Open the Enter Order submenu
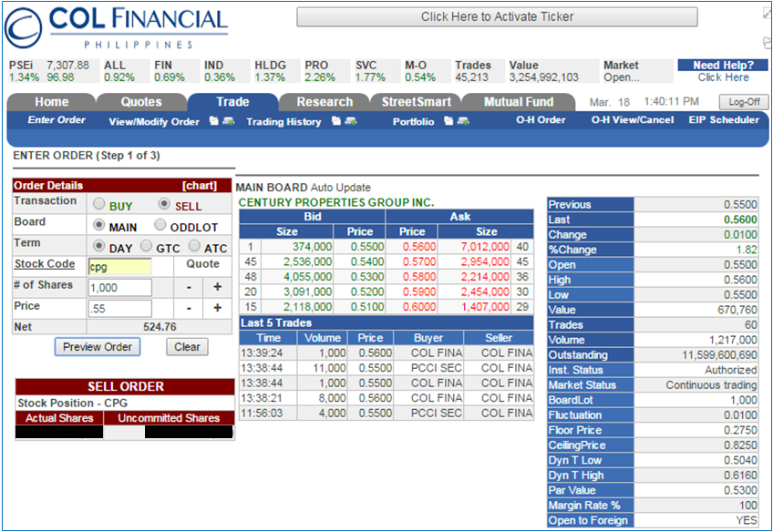The width and height of the screenshot is (773, 532). click(x=57, y=120)
